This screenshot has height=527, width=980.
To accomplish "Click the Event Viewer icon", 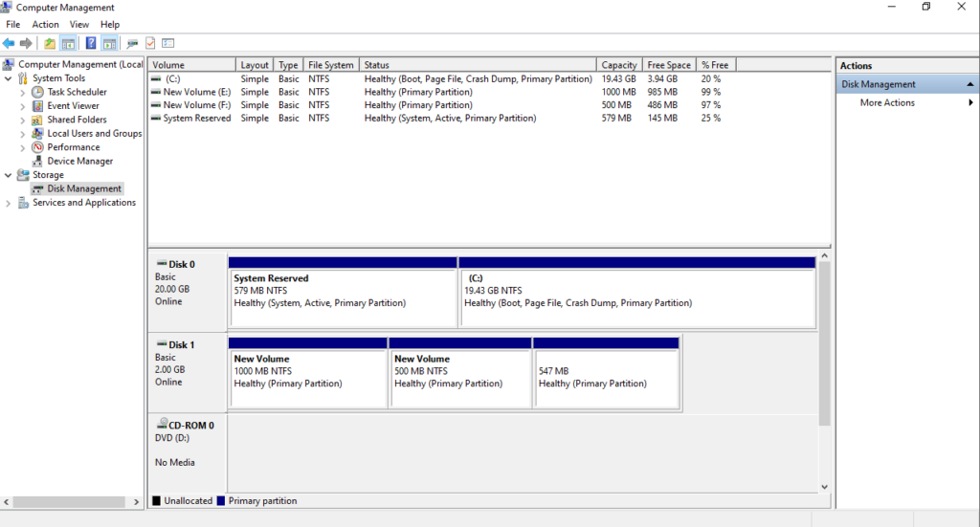I will tap(37, 105).
